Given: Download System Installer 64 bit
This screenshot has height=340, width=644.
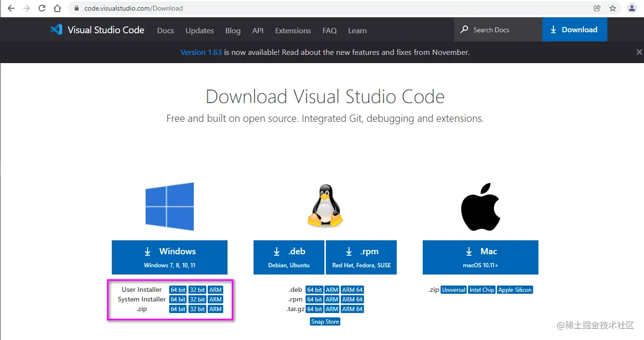Looking at the screenshot, I should click(178, 300).
